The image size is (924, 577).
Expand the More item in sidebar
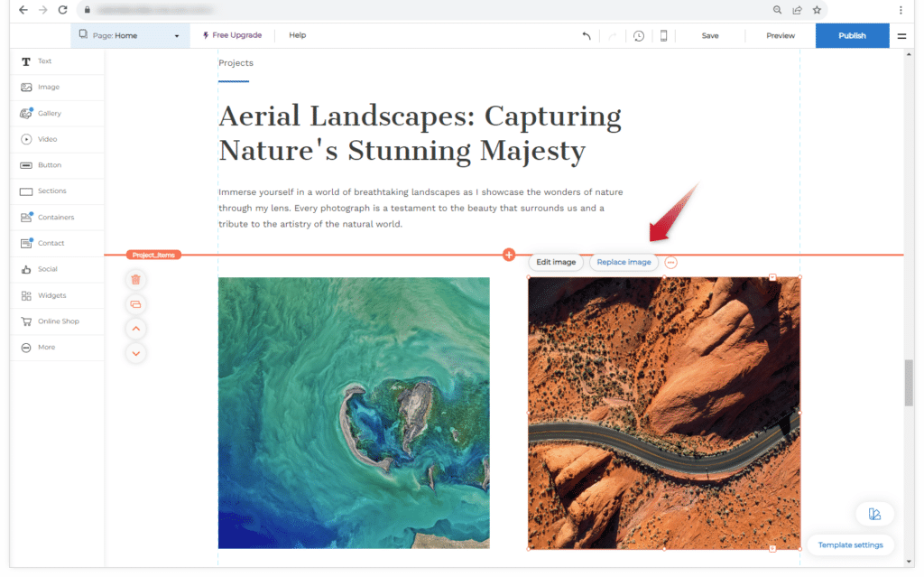click(x=46, y=348)
